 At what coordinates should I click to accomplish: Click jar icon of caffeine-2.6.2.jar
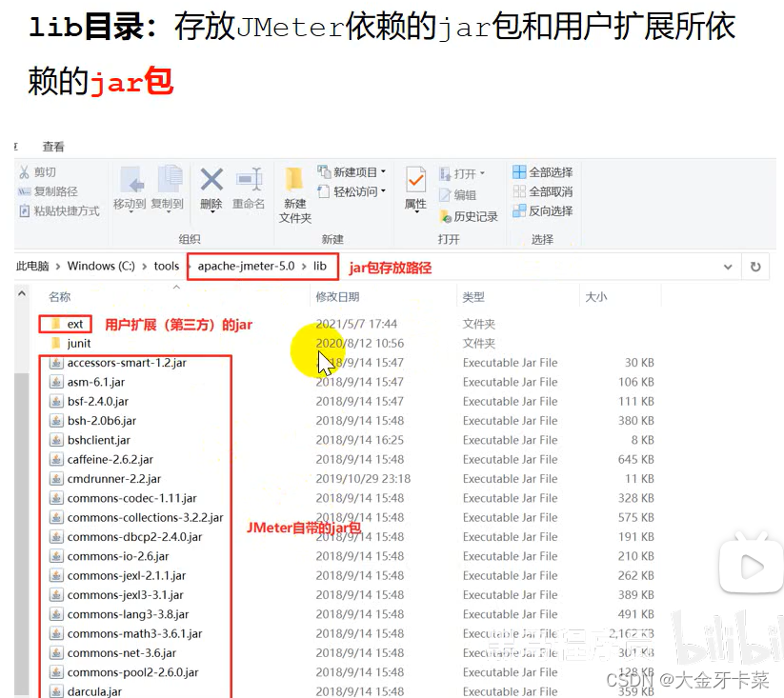tap(56, 460)
